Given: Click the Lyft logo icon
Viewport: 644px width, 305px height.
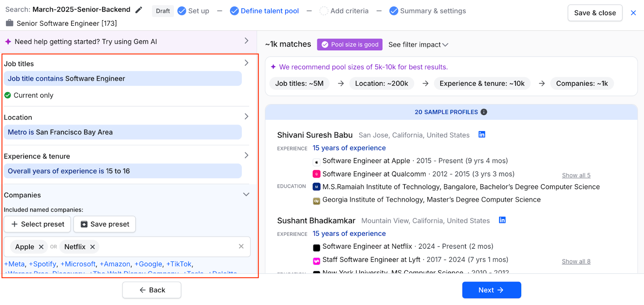Looking at the screenshot, I should 316,261.
